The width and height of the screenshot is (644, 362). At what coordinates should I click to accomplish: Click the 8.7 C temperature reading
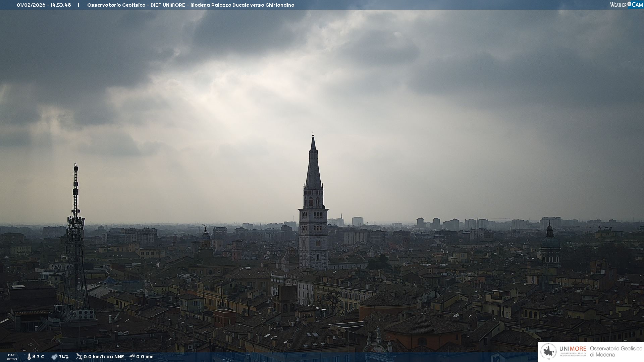pyautogui.click(x=38, y=357)
